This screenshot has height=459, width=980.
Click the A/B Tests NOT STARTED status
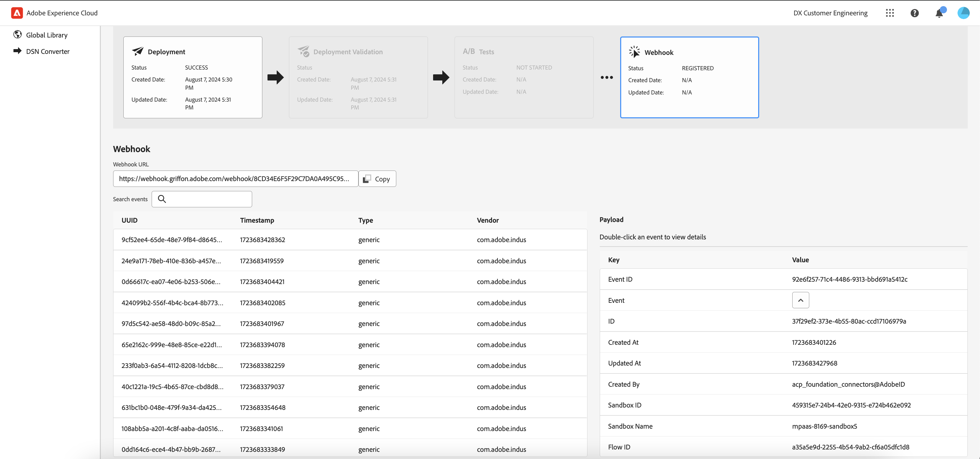click(x=534, y=68)
